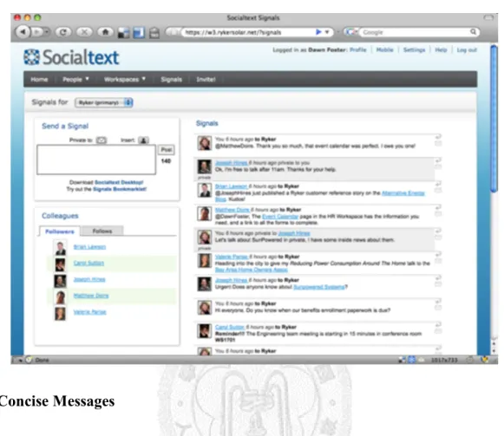Click Valerie Parise's avatar in Colleagues
Screen dimensions: 504x436
click(60, 314)
